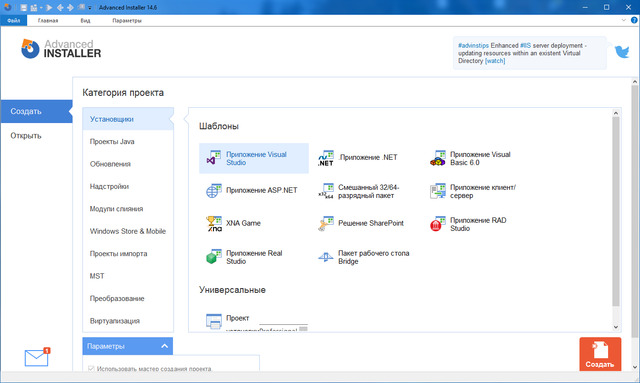Follow the [watch] link in tweet
640x383 pixels.
[495, 61]
